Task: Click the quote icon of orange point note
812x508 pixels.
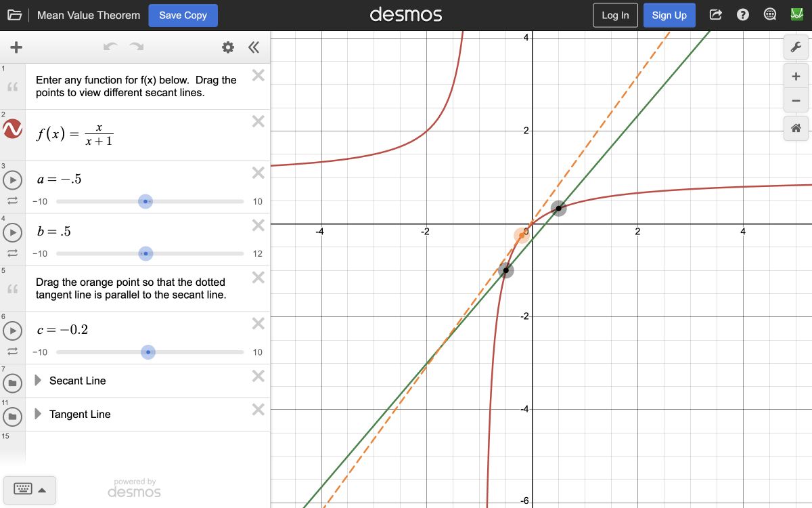Action: coord(13,289)
